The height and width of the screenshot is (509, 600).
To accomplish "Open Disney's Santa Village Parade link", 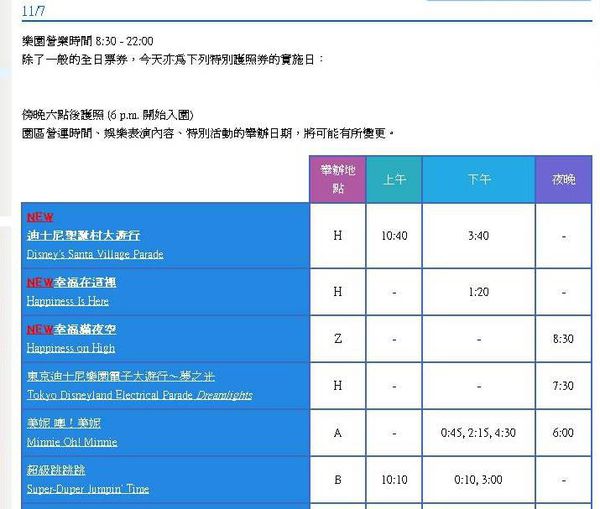I will tap(95, 254).
